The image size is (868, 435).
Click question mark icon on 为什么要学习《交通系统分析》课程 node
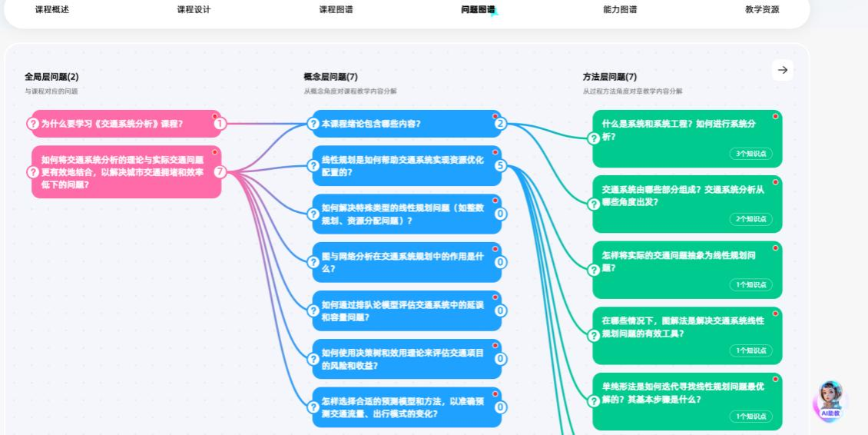[x=33, y=124]
